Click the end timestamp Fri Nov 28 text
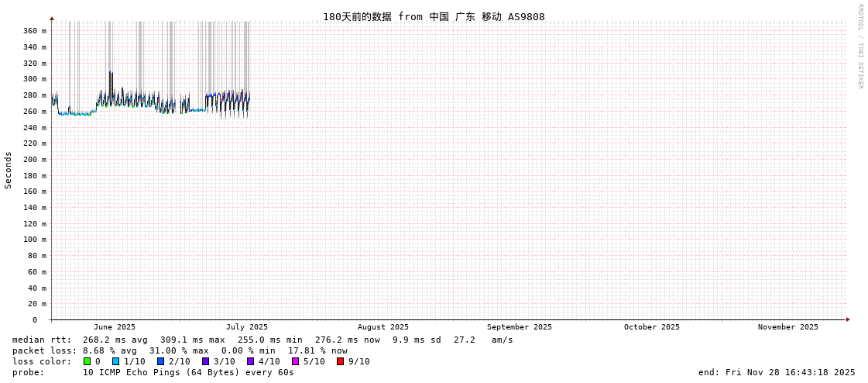The width and height of the screenshot is (868, 383). coord(776,372)
